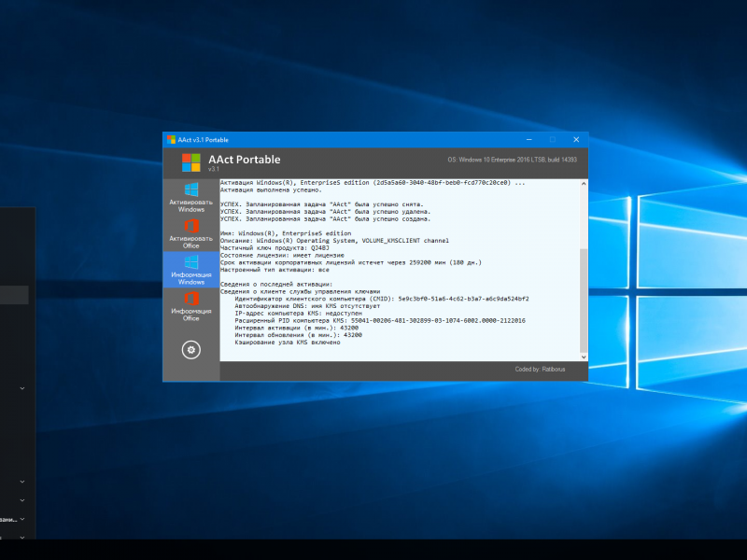
Task: Close the AAct v3.1 Portable window
Action: click(576, 139)
